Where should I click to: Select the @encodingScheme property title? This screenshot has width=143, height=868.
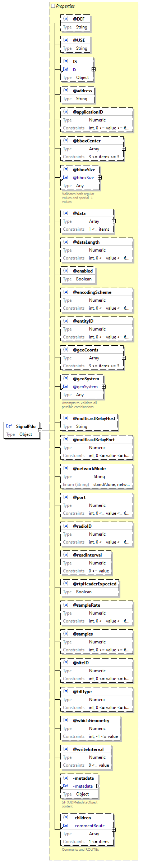pyautogui.click(x=92, y=292)
